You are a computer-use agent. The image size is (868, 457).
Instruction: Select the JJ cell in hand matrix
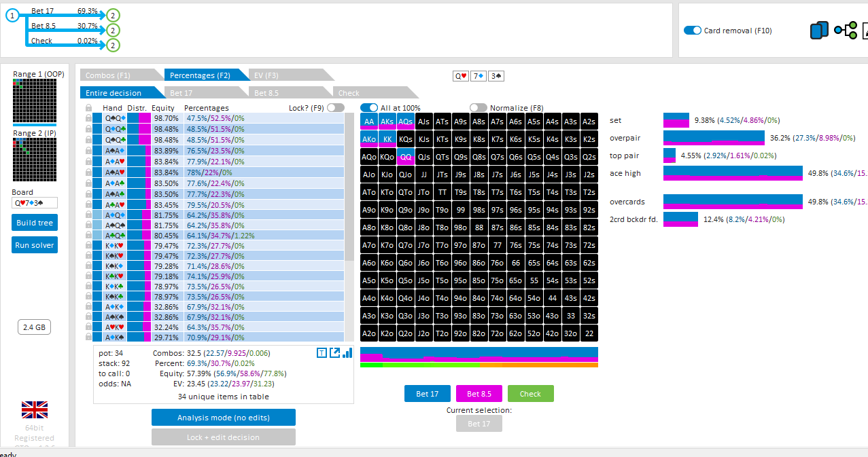coord(424,175)
